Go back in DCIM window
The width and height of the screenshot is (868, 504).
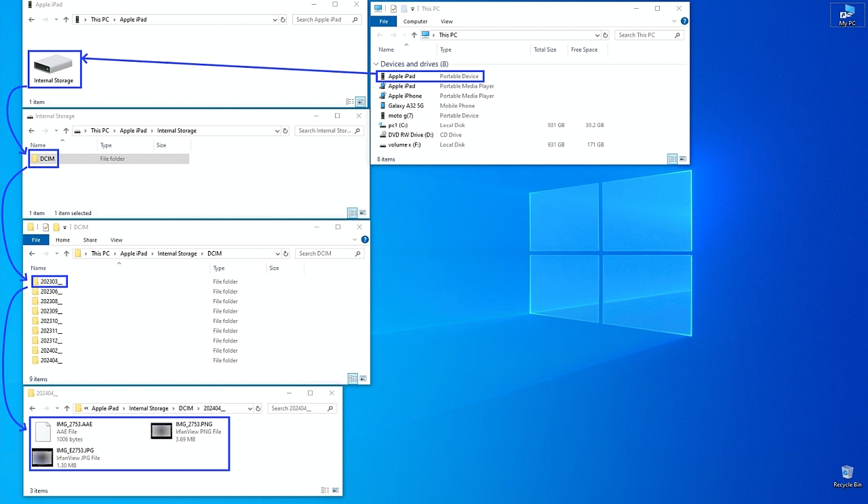coord(31,254)
